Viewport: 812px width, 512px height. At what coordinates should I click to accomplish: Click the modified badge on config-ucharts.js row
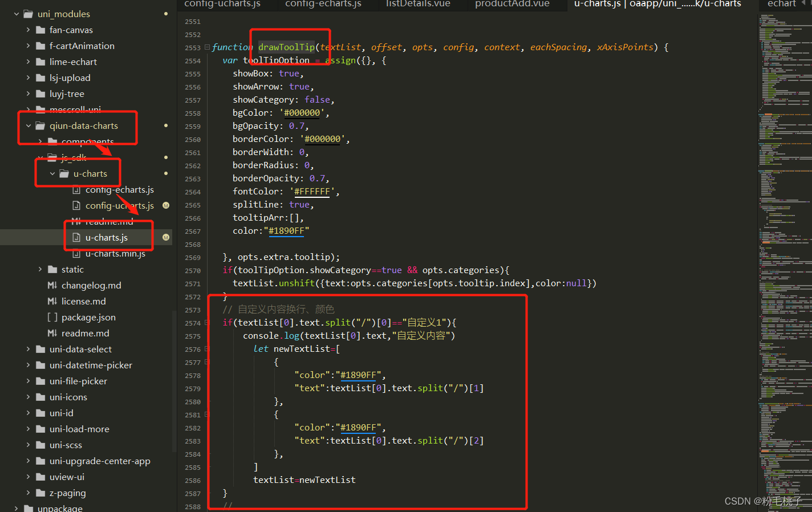coord(166,205)
